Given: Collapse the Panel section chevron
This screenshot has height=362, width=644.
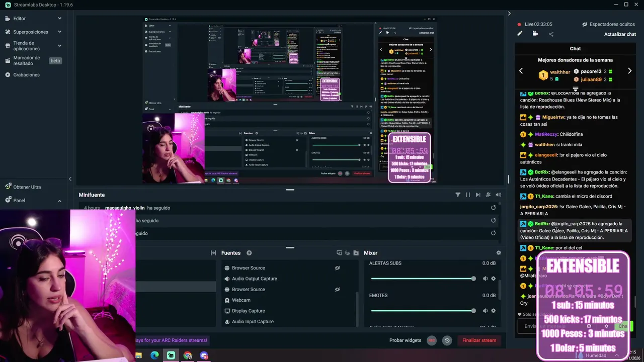Looking at the screenshot, I should tap(59, 200).
